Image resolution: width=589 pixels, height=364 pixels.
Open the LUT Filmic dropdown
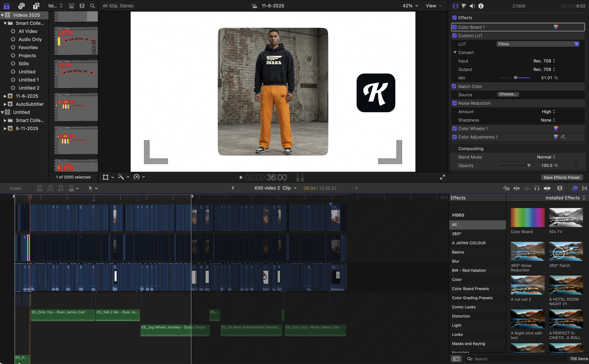click(x=538, y=44)
